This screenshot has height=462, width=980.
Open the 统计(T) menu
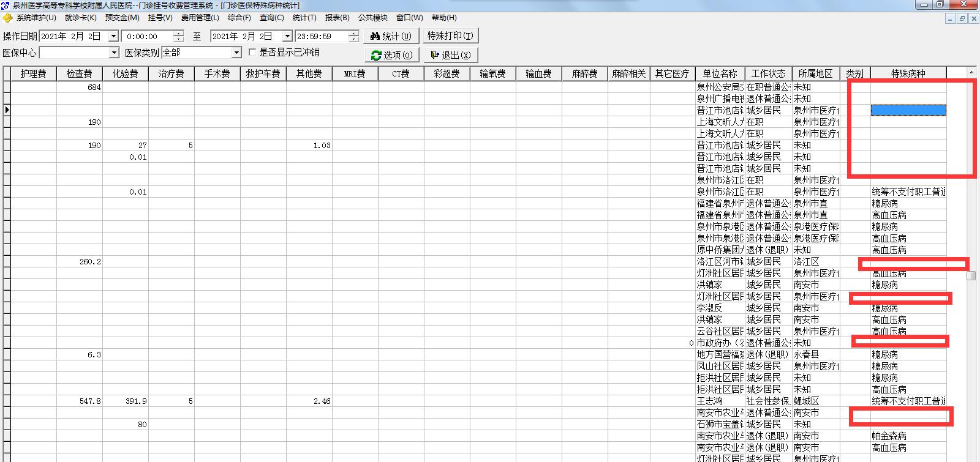tap(304, 18)
